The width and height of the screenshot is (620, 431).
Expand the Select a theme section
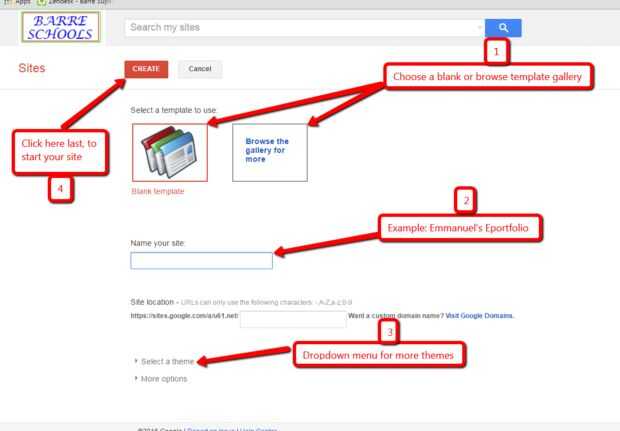click(164, 361)
